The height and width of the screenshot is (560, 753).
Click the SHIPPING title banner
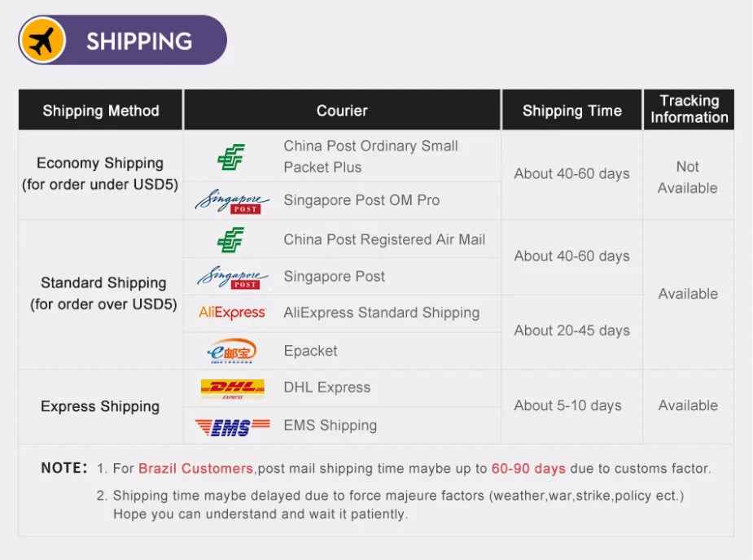tap(139, 41)
